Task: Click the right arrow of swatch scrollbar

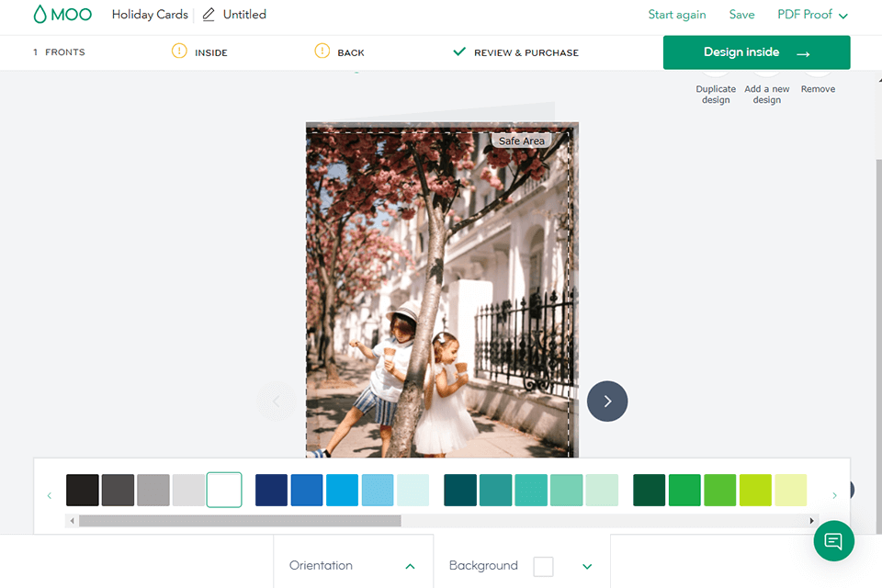Action: (x=811, y=521)
